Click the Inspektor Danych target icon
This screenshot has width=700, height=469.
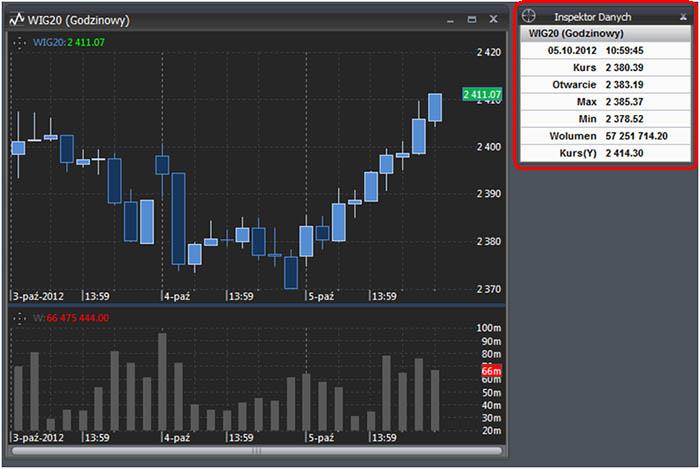(x=529, y=16)
